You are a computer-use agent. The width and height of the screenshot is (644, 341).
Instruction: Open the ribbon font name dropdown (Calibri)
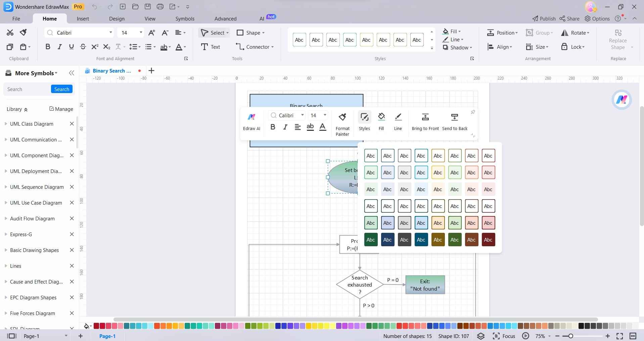click(110, 33)
